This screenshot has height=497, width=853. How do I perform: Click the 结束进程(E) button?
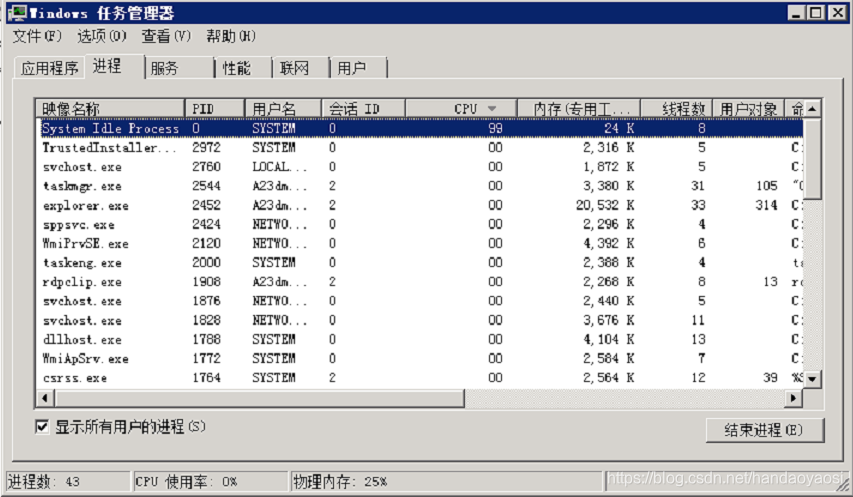[x=764, y=430]
